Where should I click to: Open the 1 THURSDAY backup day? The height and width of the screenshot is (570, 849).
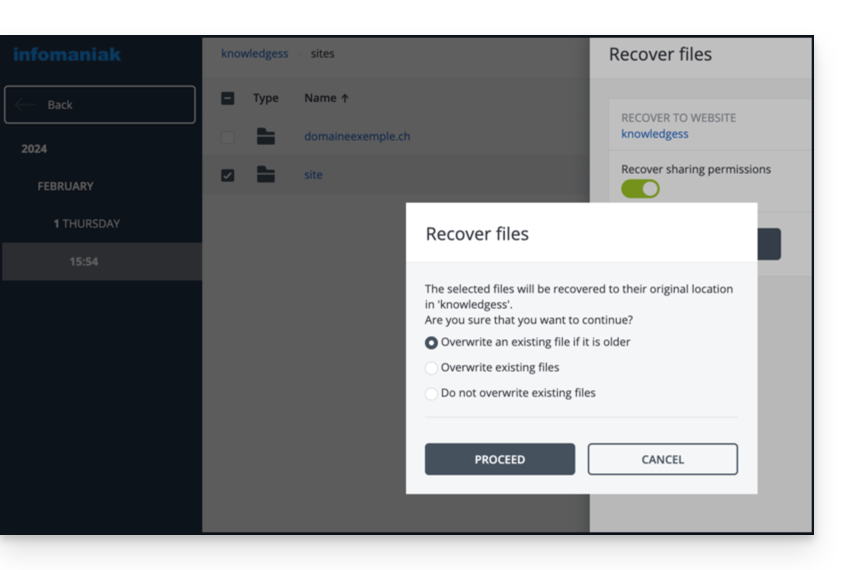coord(86,224)
